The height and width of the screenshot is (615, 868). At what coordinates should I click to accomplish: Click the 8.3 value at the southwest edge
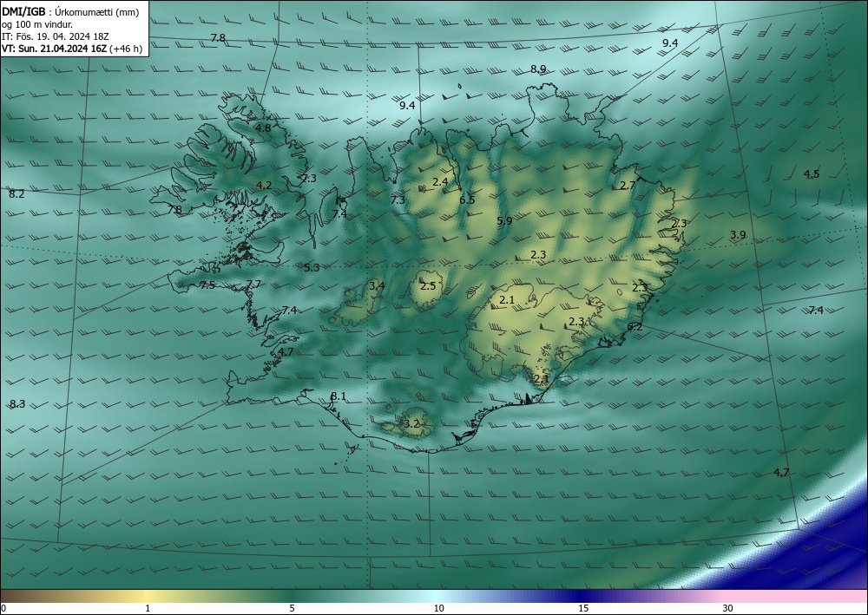17,403
